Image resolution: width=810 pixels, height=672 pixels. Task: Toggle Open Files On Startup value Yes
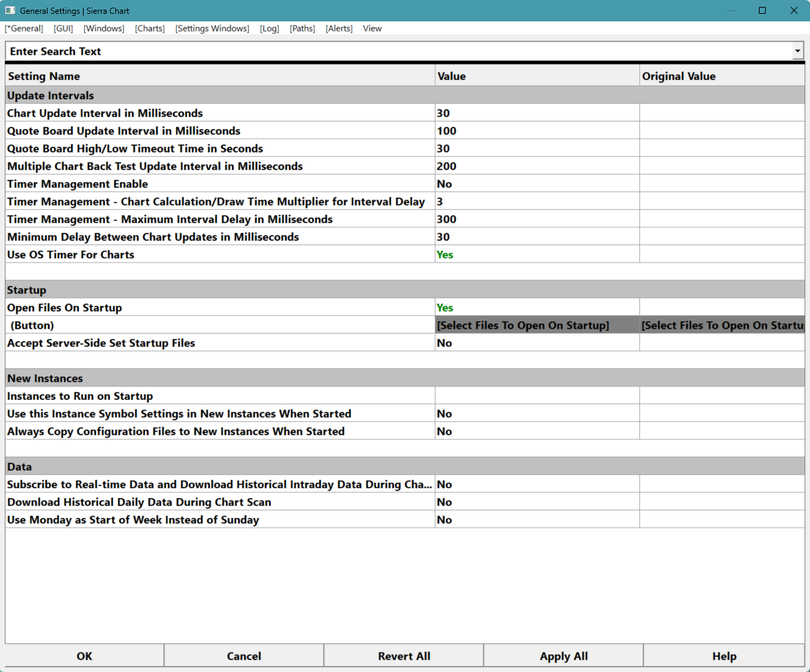click(x=537, y=307)
